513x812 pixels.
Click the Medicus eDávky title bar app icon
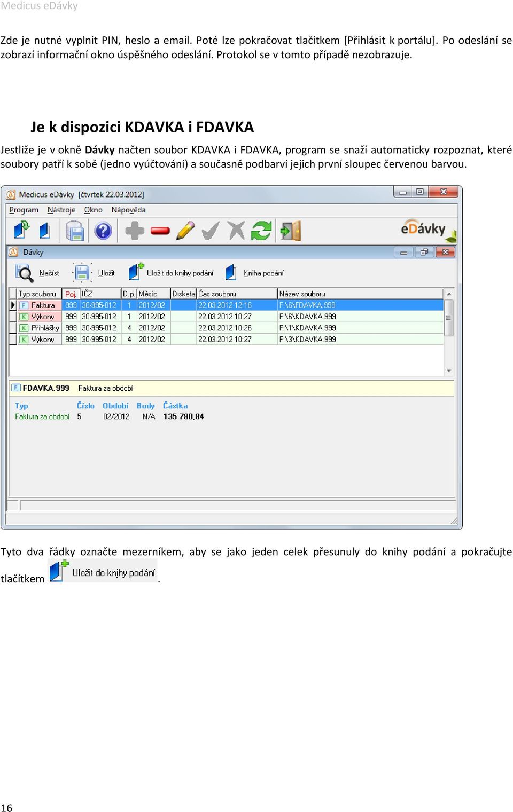(11, 194)
